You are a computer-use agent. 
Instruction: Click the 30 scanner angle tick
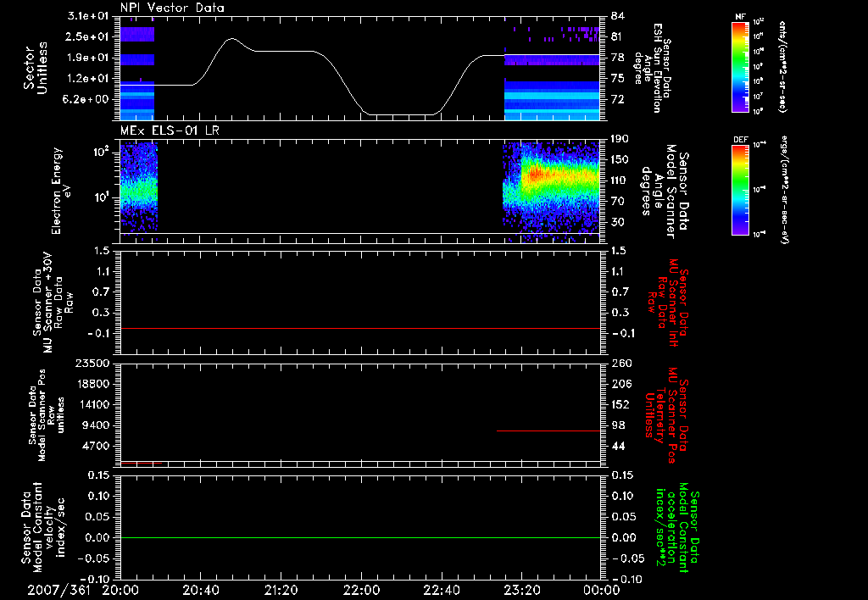click(618, 222)
